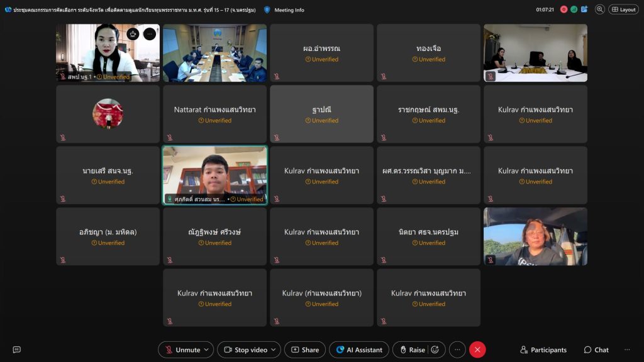This screenshot has width=644, height=362.
Task: Open the Layout options dropdown
Action: coord(623,9)
